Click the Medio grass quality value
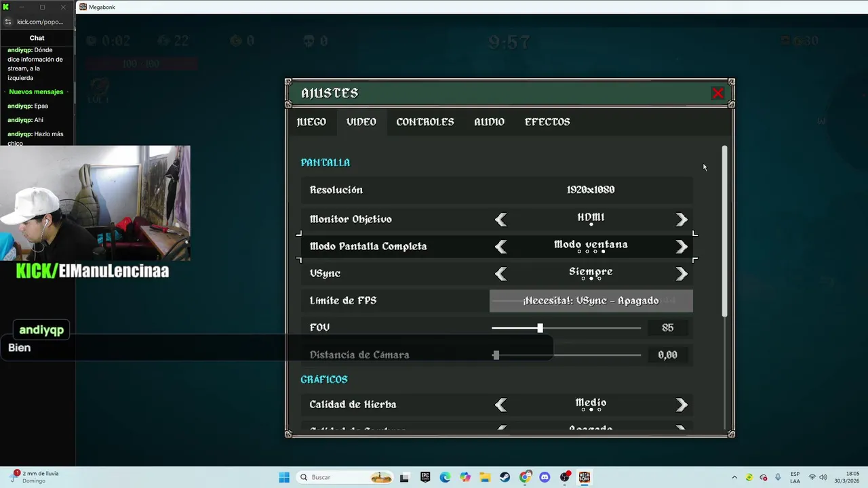Viewport: 868px width, 488px height. tap(591, 403)
